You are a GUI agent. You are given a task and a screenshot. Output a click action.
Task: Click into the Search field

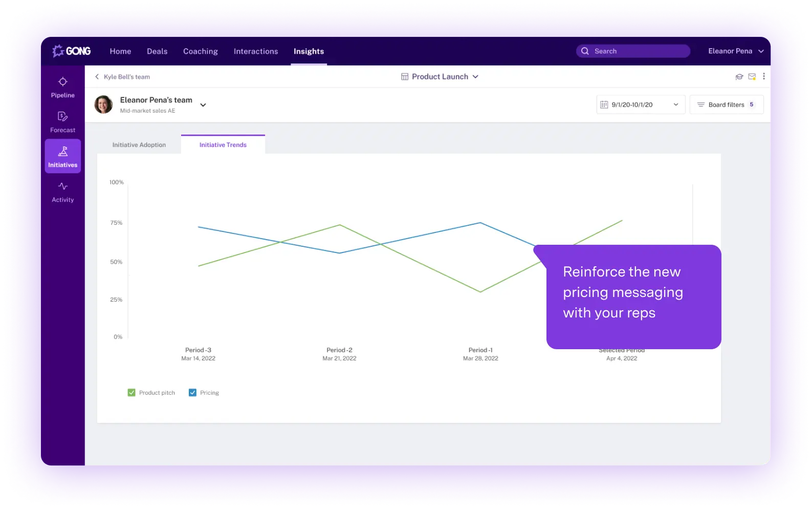(x=633, y=51)
